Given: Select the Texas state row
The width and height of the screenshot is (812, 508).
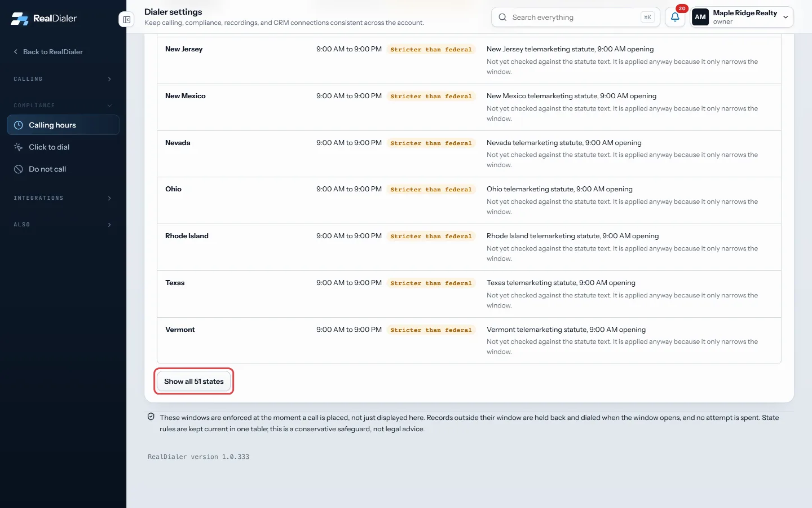Looking at the screenshot, I should (x=469, y=294).
